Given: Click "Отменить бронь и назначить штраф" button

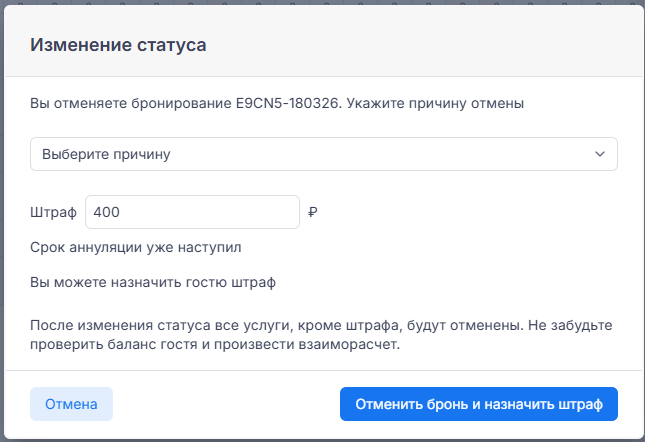Looking at the screenshot, I should (479, 404).
